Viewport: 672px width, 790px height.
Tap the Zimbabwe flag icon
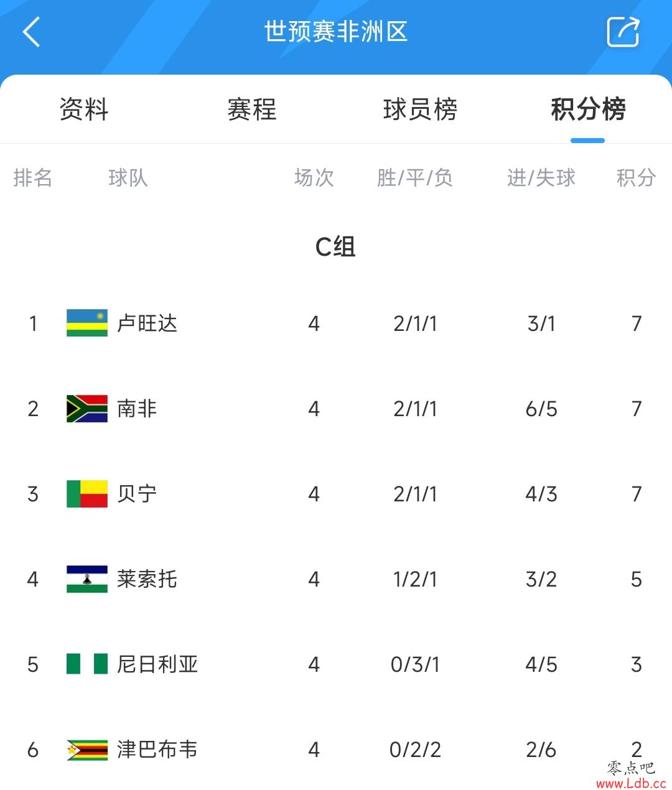click(x=87, y=750)
